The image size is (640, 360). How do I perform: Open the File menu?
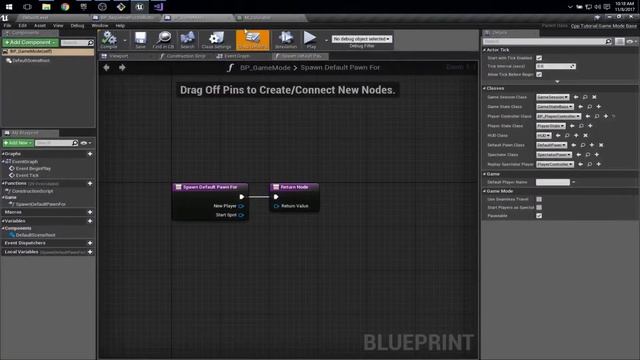(x=7, y=25)
